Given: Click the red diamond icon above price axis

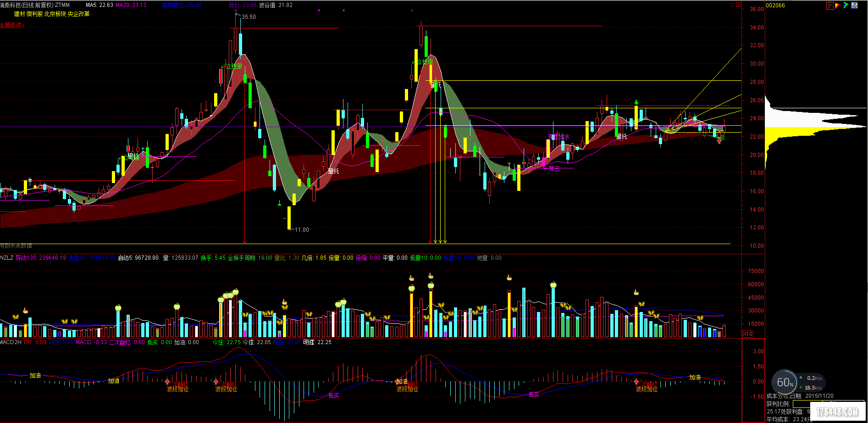Looking at the screenshot, I should click(x=732, y=5).
